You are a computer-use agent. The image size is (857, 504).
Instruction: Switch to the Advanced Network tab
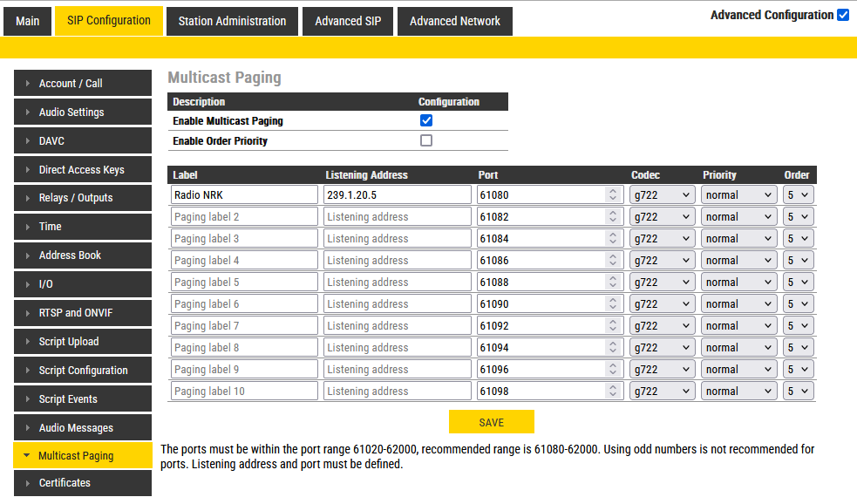pyautogui.click(x=454, y=21)
